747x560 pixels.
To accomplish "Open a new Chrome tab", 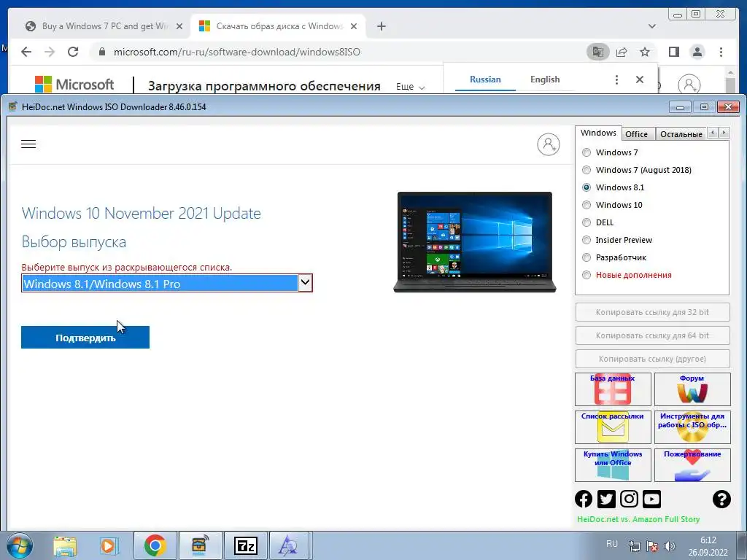I will click(x=381, y=26).
